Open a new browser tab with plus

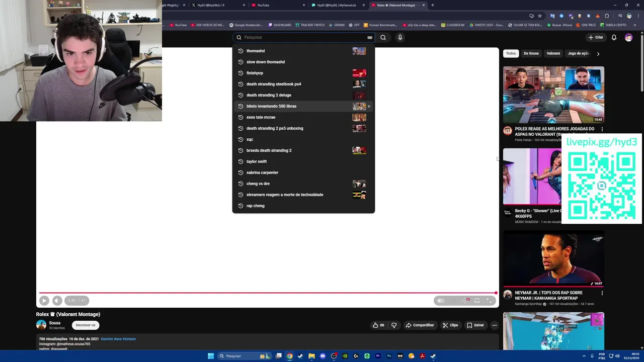(x=432, y=5)
